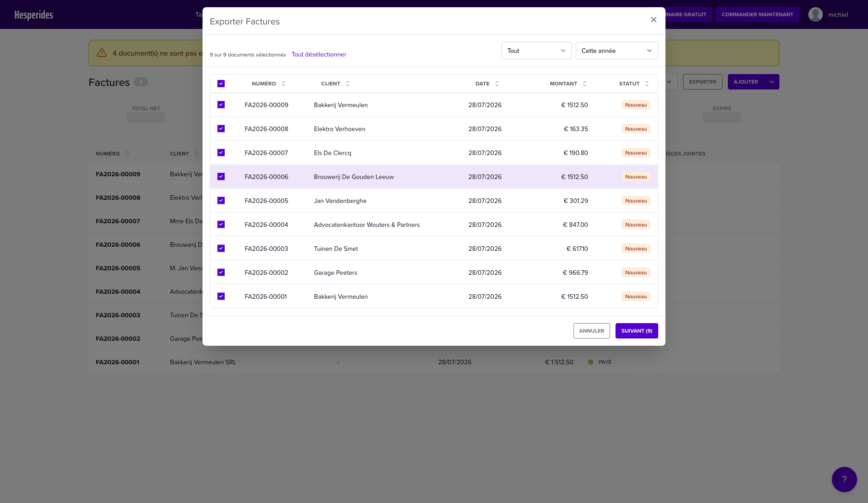Click the Annuler button
The width and height of the screenshot is (868, 503).
point(591,331)
